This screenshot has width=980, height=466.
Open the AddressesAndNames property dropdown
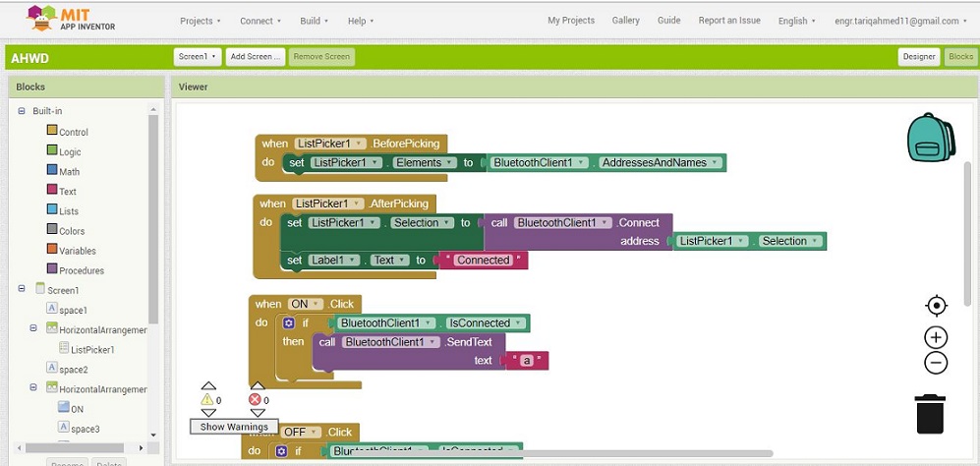click(x=660, y=162)
